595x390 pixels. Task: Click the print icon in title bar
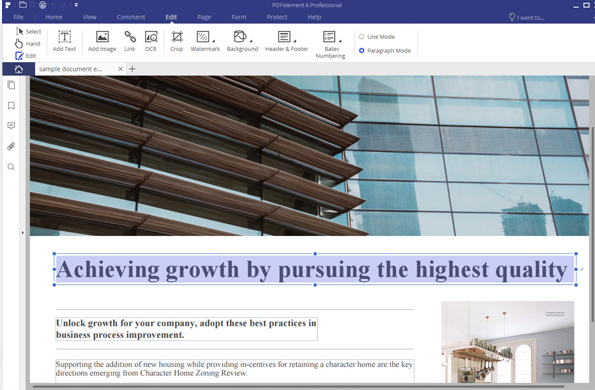pyautogui.click(x=42, y=5)
